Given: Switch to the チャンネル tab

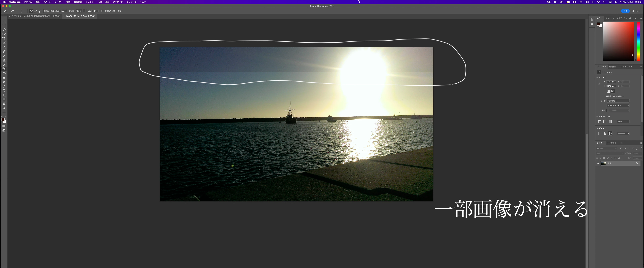Looking at the screenshot, I should pos(611,143).
